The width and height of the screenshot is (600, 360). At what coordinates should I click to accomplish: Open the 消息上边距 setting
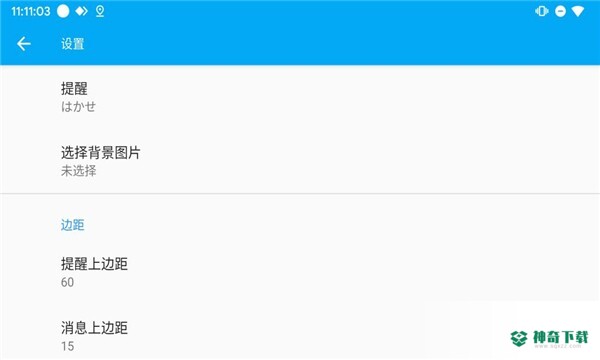coord(300,336)
